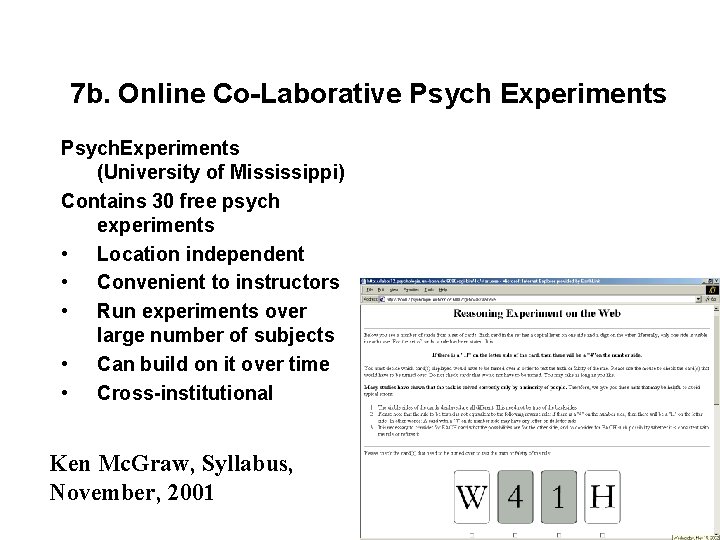Select the white H card image

(602, 497)
